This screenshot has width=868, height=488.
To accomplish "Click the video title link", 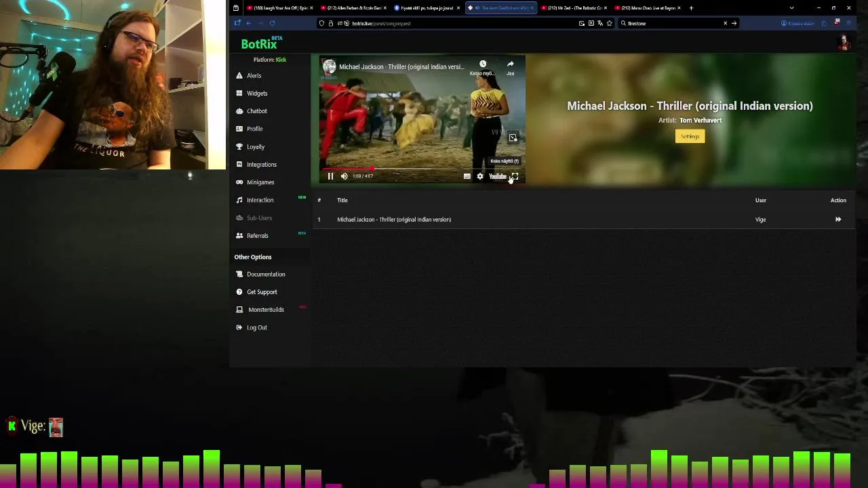I will (x=401, y=66).
